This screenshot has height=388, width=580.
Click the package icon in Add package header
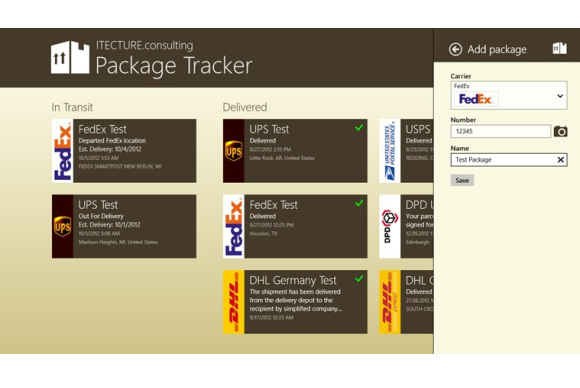coord(560,48)
